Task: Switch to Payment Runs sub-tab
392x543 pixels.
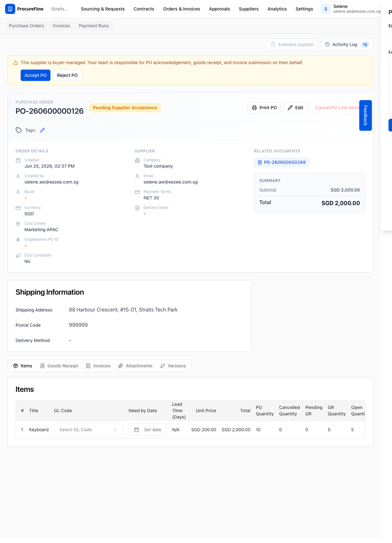Action: [94, 26]
